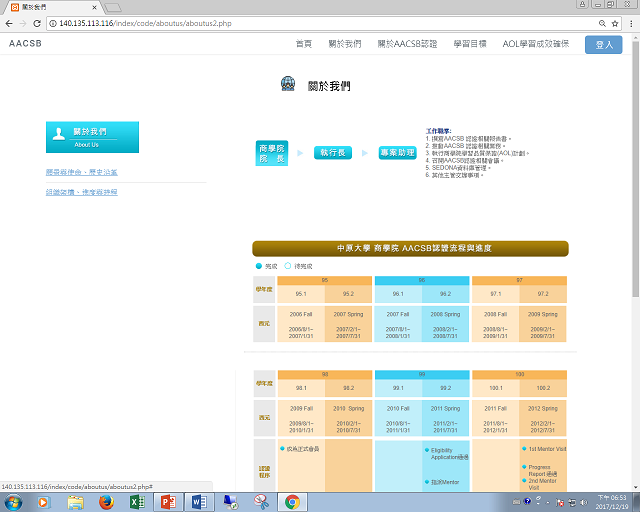The width and height of the screenshot is (640, 512).
Task: Open the Chrome three-dot menu
Action: tap(631, 24)
